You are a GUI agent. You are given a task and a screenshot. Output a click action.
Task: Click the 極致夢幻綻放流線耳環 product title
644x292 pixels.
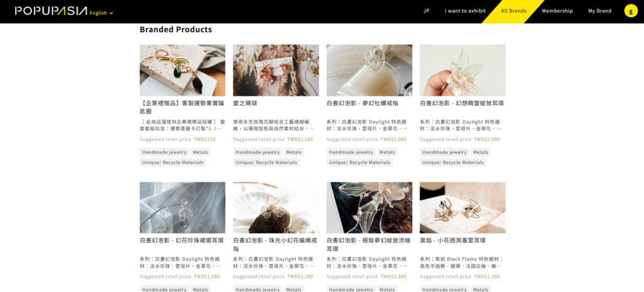[x=369, y=244]
